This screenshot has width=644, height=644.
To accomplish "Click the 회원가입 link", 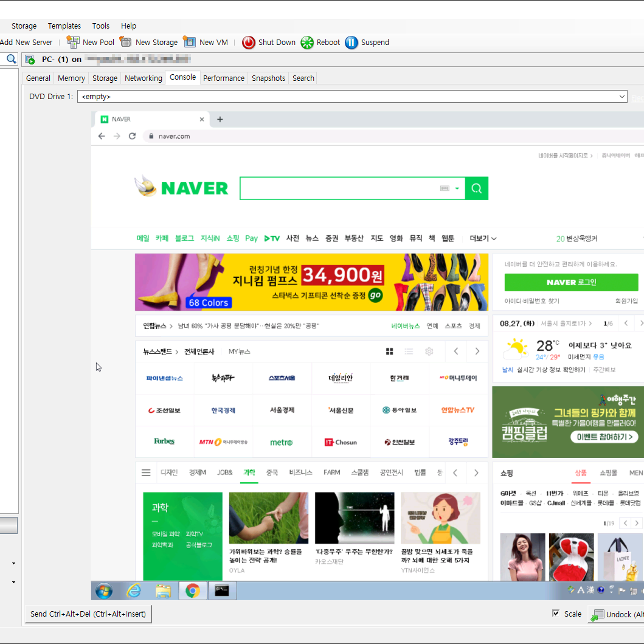I will [x=626, y=301].
